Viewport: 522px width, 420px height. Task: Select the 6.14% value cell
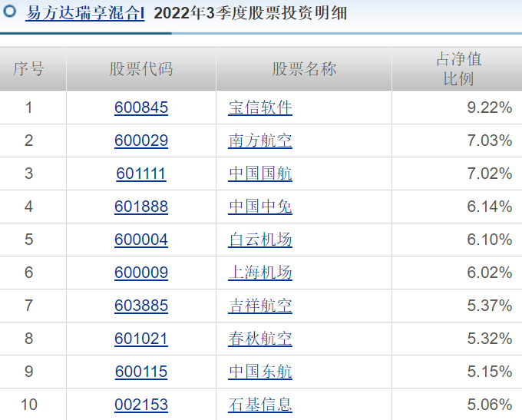click(457, 207)
